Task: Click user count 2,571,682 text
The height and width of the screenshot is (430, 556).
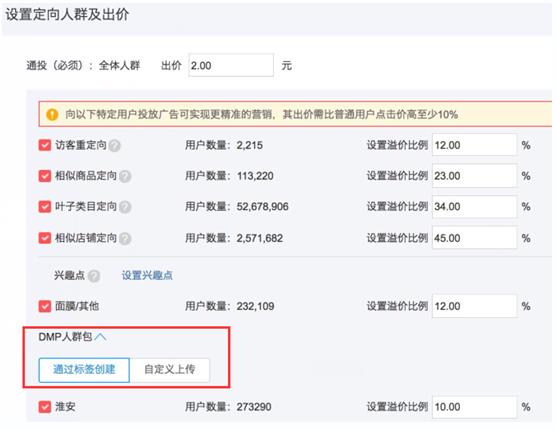Action: pyautogui.click(x=260, y=238)
